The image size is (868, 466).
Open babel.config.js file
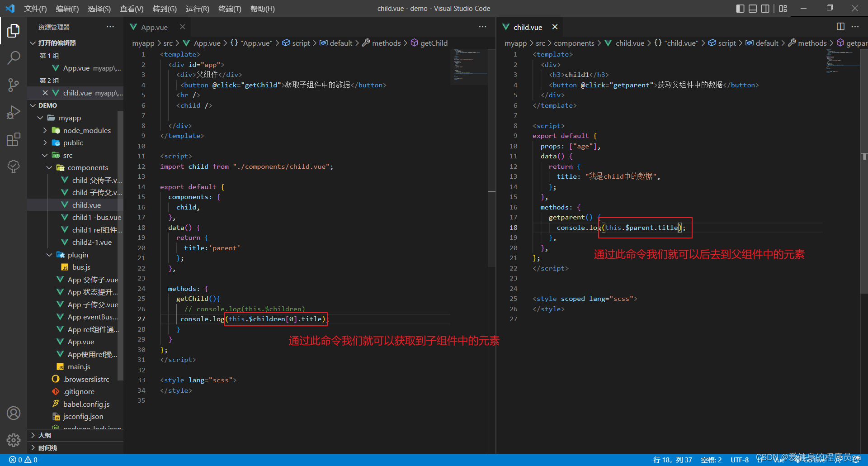pyautogui.click(x=86, y=404)
